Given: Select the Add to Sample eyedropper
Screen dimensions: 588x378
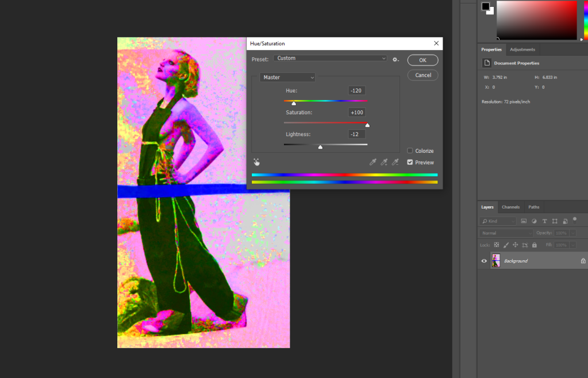Looking at the screenshot, I should pyautogui.click(x=383, y=163).
